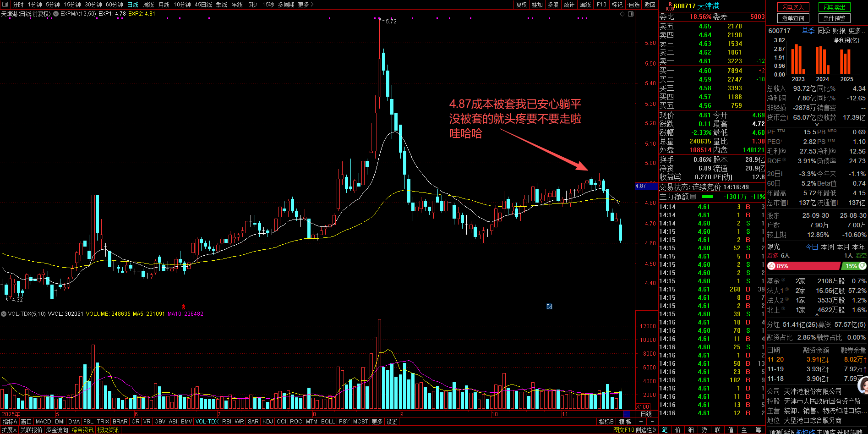This screenshot has height=434, width=868.
Task: Click 闪电买入 quick buy button
Action: (793, 7)
